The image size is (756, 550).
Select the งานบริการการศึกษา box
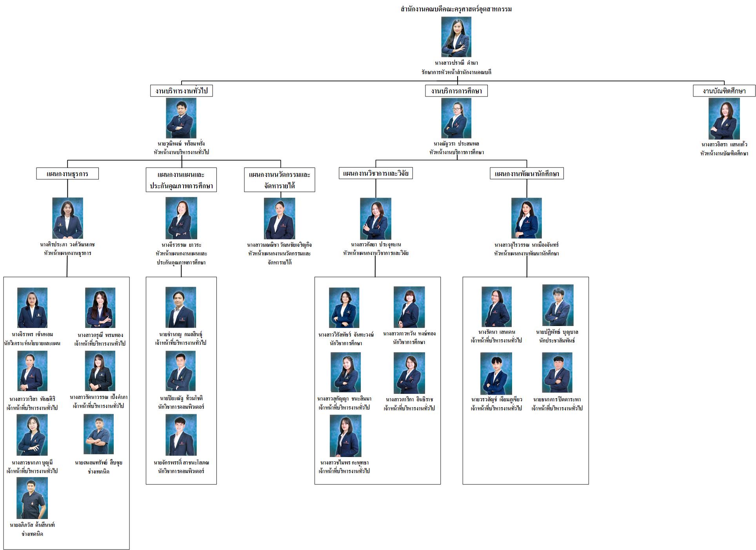tap(456, 91)
